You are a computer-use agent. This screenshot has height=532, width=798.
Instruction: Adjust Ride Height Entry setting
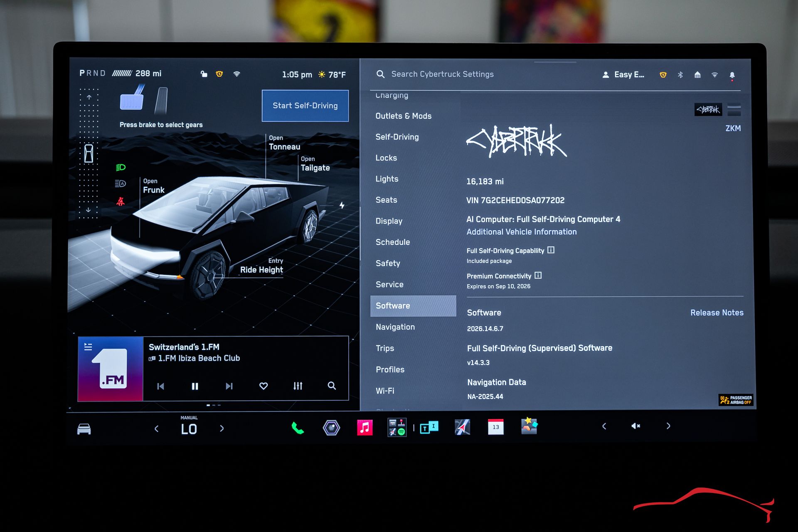pyautogui.click(x=262, y=266)
